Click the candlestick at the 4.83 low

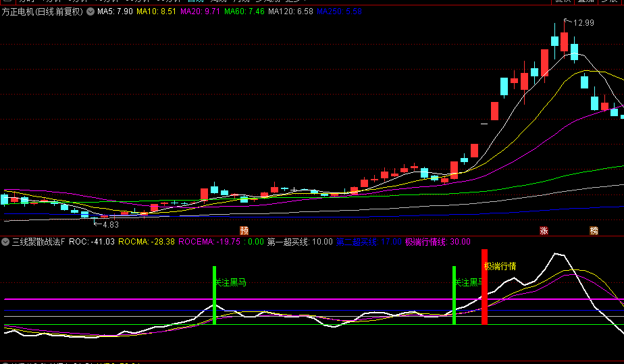[x=95, y=218]
